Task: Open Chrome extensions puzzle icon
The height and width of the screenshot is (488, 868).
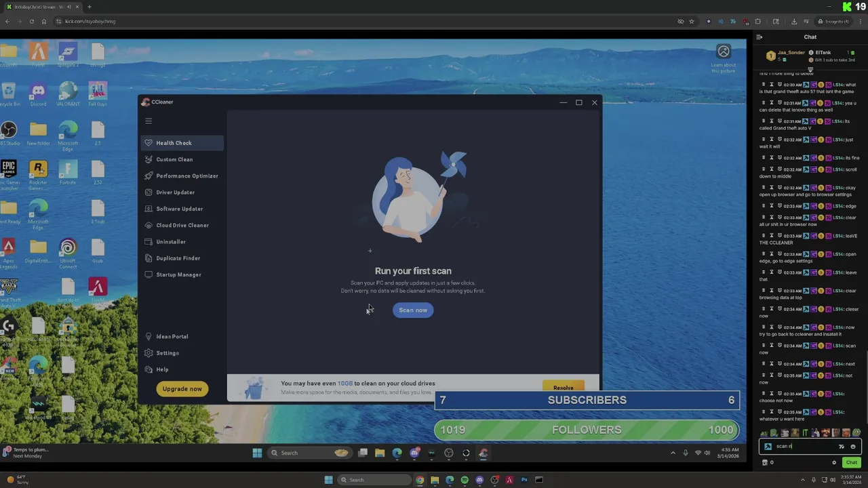Action: 757,21
